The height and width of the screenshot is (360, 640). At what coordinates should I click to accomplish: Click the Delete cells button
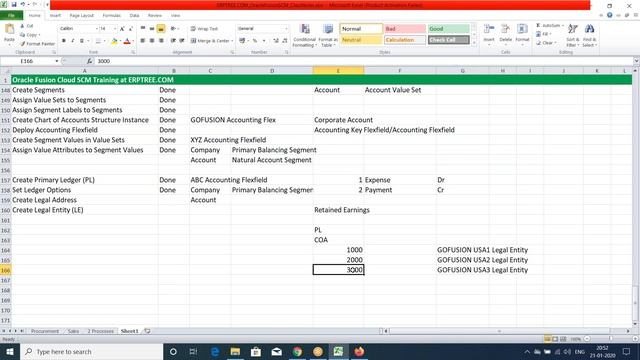pyautogui.click(x=505, y=34)
